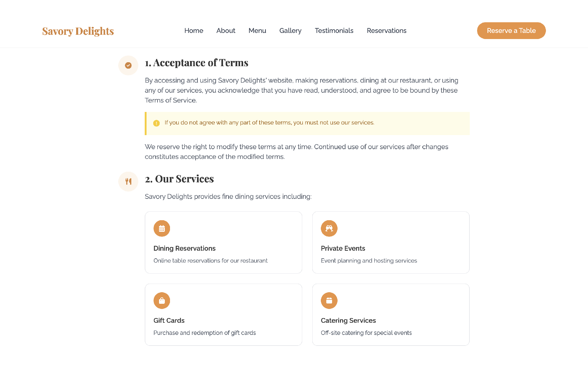This screenshot has height=366, width=588.
Task: Go to the About page
Action: pyautogui.click(x=226, y=31)
